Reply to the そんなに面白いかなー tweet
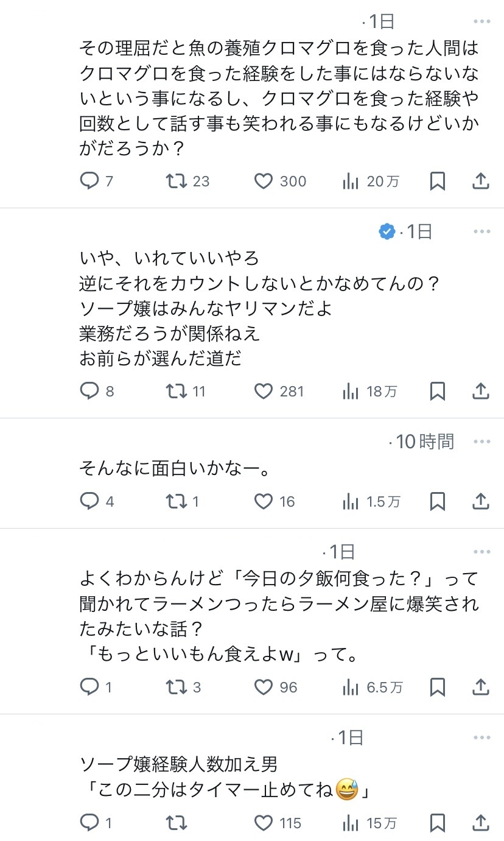 coord(89,502)
